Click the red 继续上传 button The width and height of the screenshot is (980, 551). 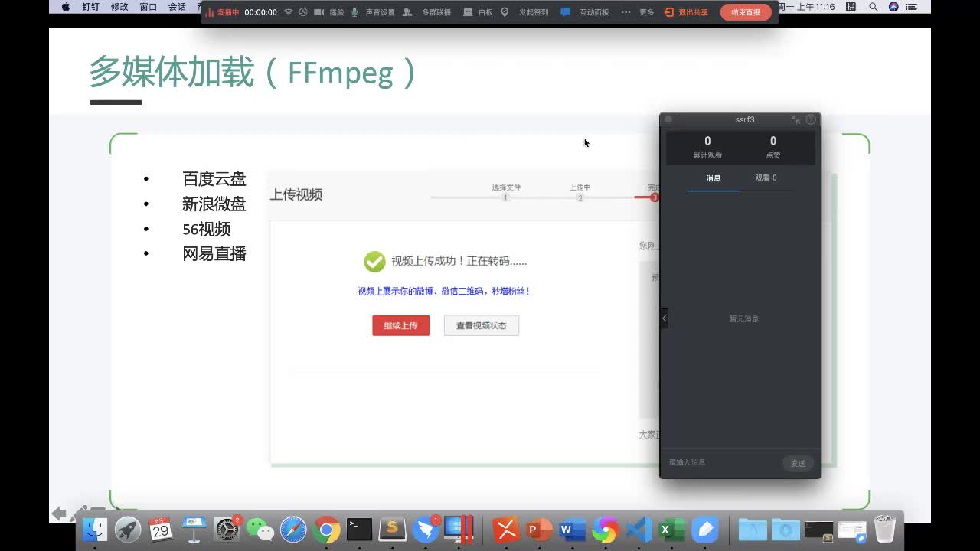(401, 325)
